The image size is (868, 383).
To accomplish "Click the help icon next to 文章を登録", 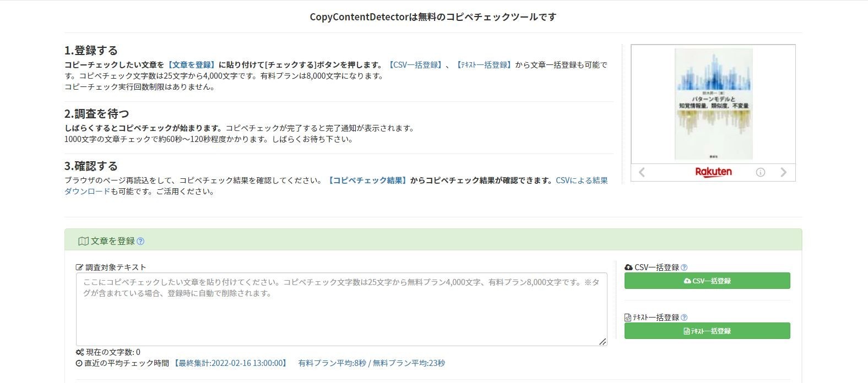I will [x=140, y=241].
